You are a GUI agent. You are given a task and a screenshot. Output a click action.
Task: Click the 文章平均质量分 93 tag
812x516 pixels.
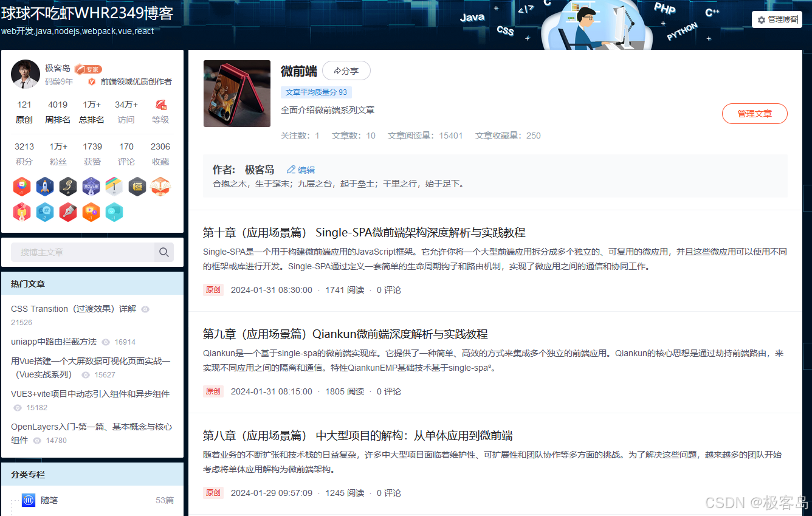[x=316, y=92]
